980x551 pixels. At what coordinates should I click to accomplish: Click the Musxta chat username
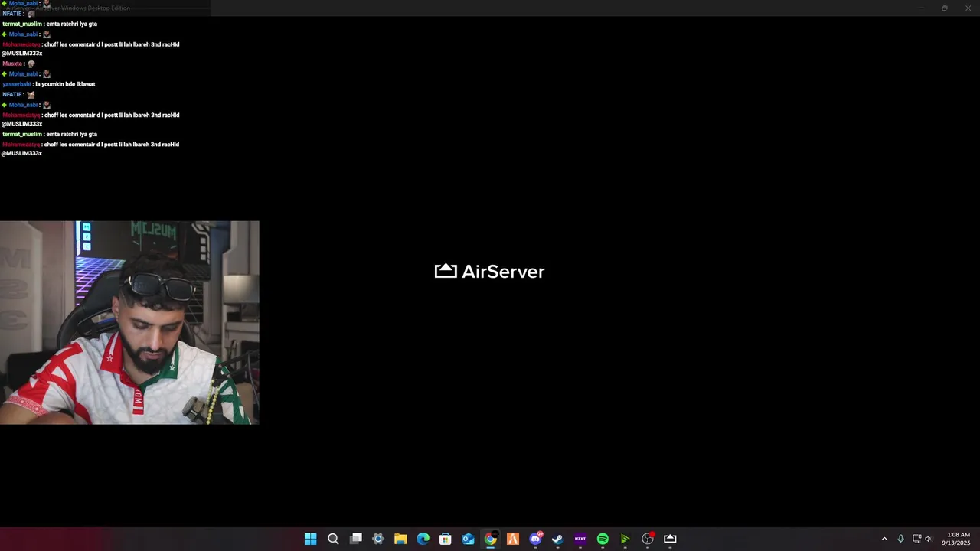click(x=12, y=64)
